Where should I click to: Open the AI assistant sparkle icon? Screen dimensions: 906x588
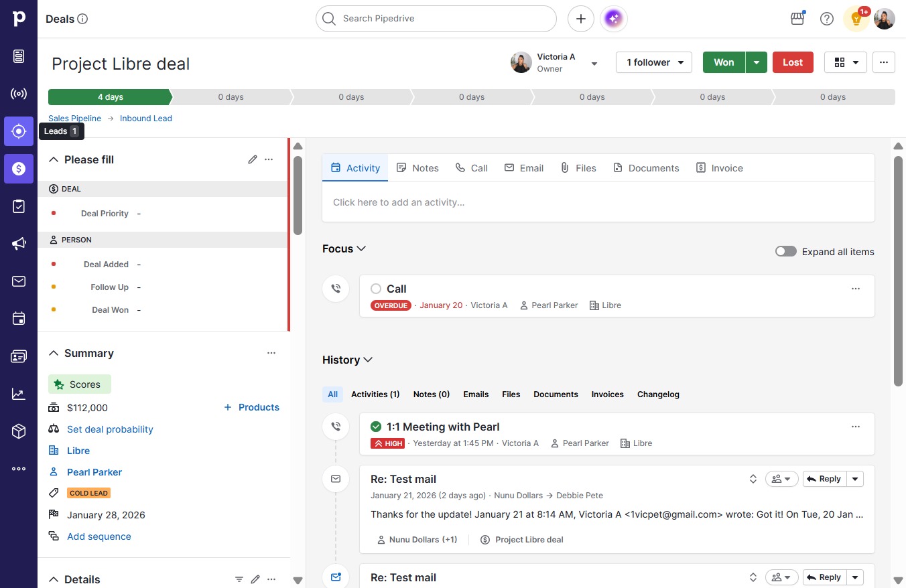[x=614, y=19]
